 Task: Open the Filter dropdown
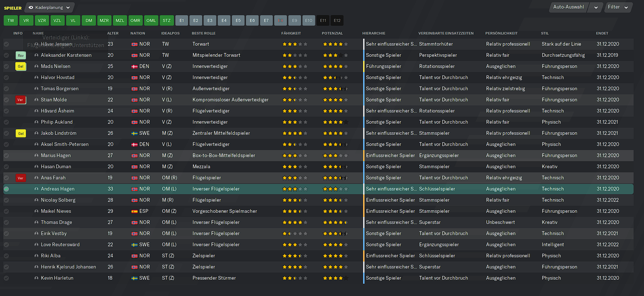[618, 7]
